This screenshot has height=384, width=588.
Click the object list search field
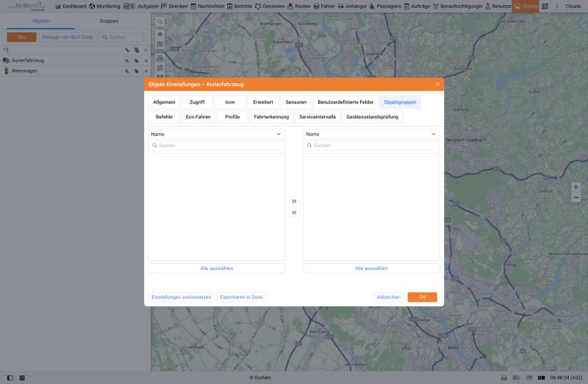click(121, 38)
